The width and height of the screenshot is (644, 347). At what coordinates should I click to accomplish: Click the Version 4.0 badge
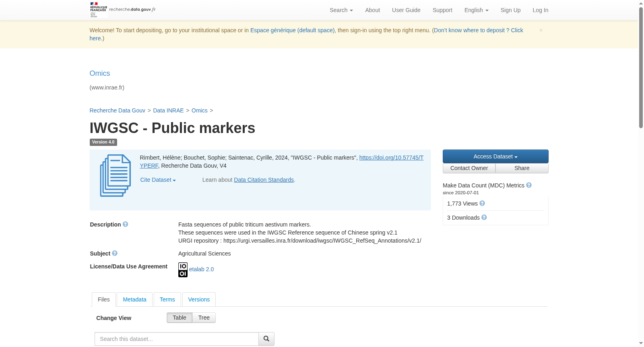pos(103,142)
